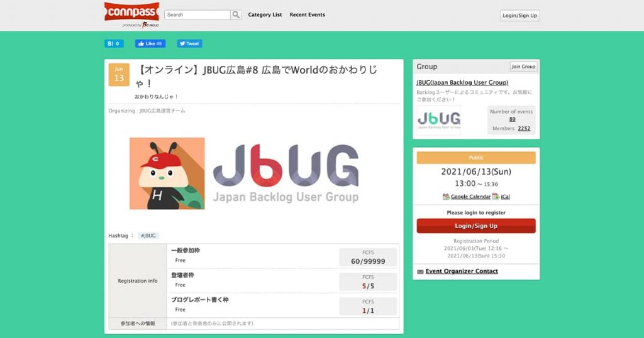Image resolution: width=644 pixels, height=338 pixels.
Task: Click the Hatena Bookmark B! button
Action: coord(114,43)
